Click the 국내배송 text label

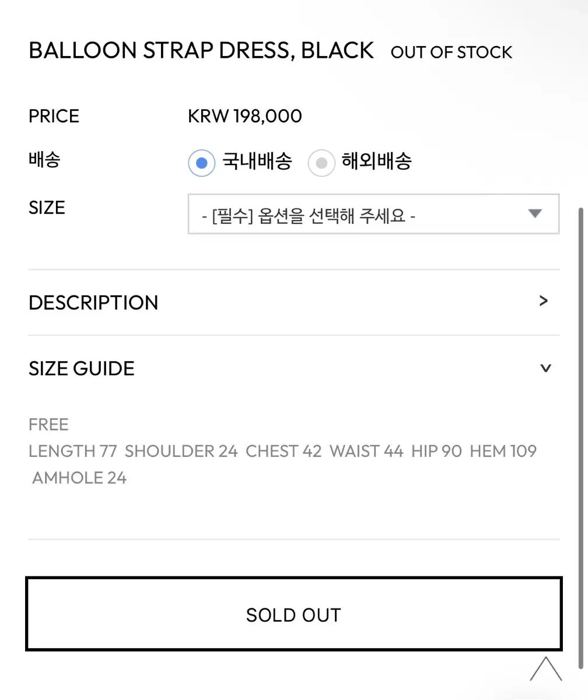[257, 161]
